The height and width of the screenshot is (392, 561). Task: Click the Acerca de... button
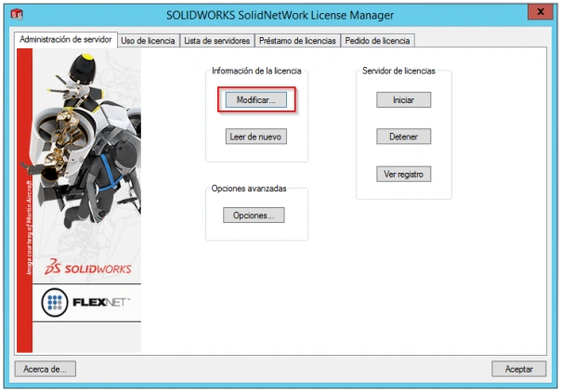[46, 369]
